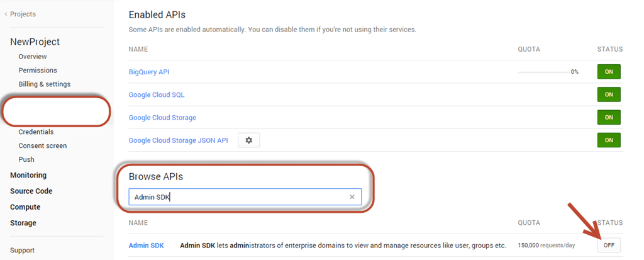The image size is (644, 260).
Task: Expand the Storage section
Action: 23,223
